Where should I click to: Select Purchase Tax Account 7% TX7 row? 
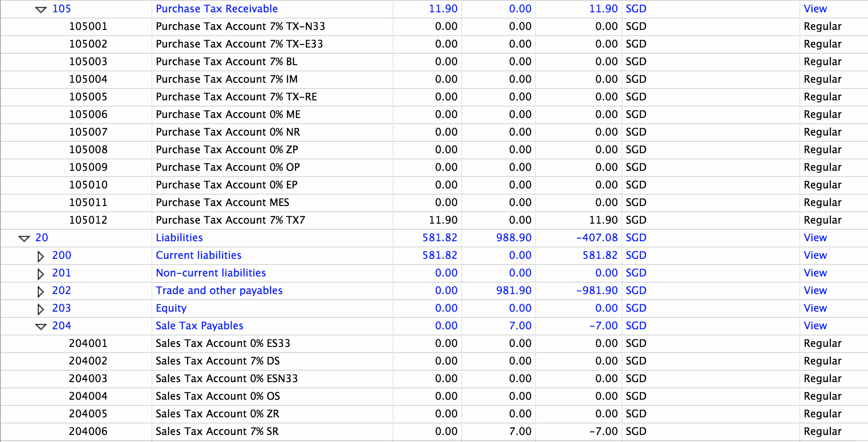[434, 220]
